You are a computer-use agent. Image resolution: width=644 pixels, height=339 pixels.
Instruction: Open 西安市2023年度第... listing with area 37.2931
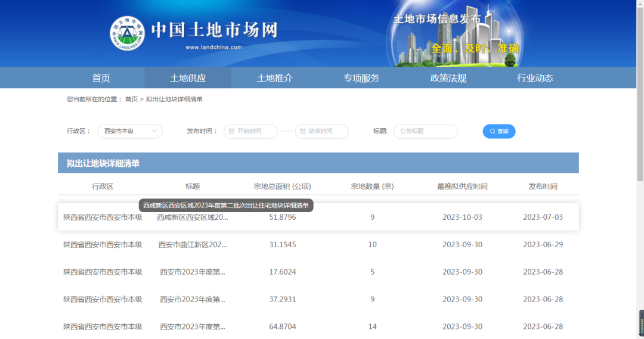pyautogui.click(x=193, y=300)
